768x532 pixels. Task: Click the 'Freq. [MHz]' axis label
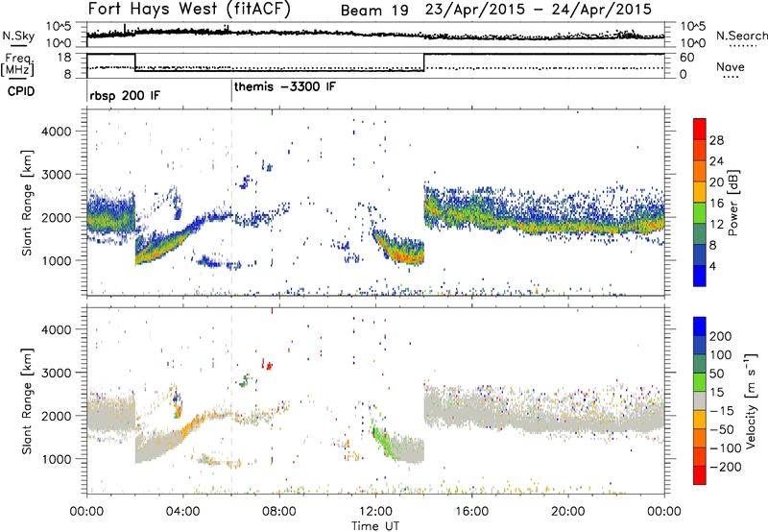pos(18,64)
